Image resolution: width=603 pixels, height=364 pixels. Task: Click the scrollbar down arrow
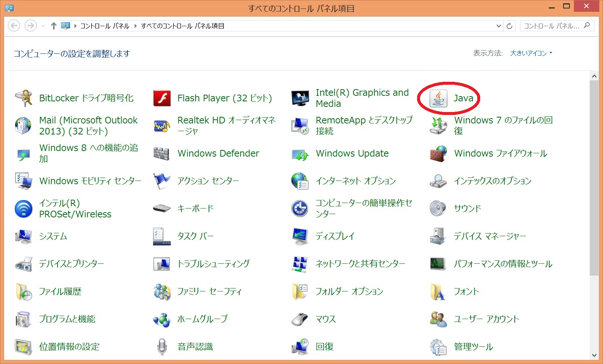(594, 355)
